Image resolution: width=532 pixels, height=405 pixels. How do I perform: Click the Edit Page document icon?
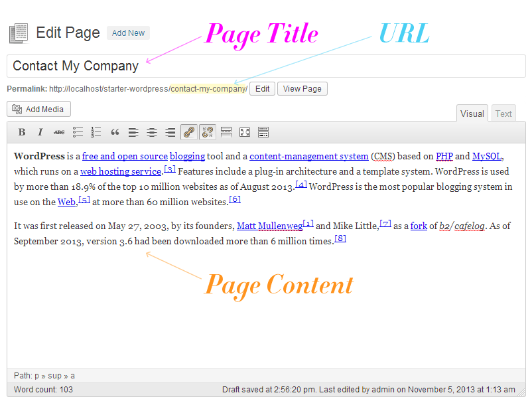tap(19, 33)
